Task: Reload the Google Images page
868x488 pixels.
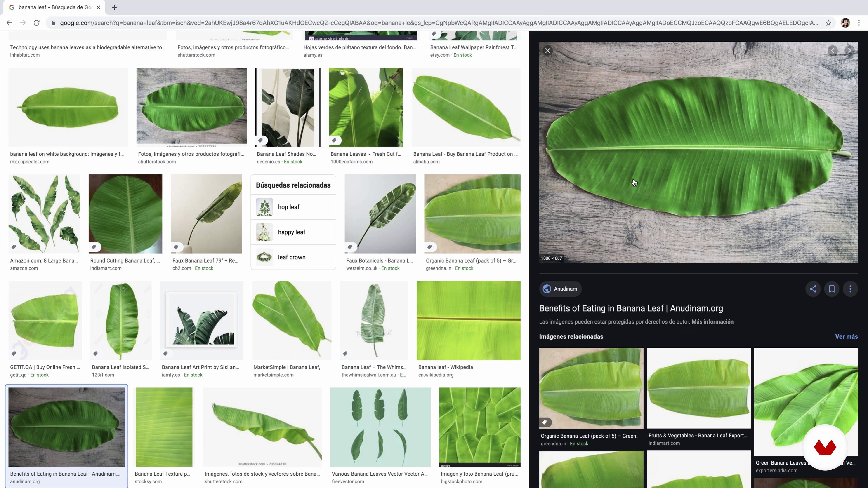Action: 36,23
